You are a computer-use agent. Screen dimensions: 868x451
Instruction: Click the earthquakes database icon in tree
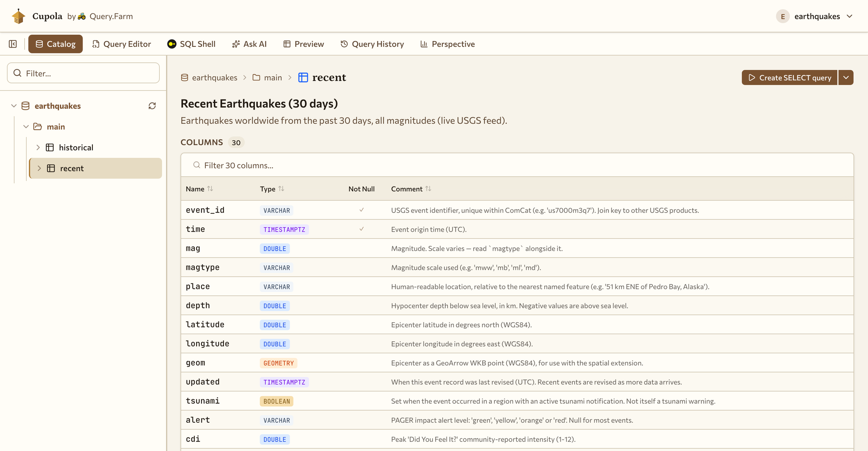click(26, 106)
